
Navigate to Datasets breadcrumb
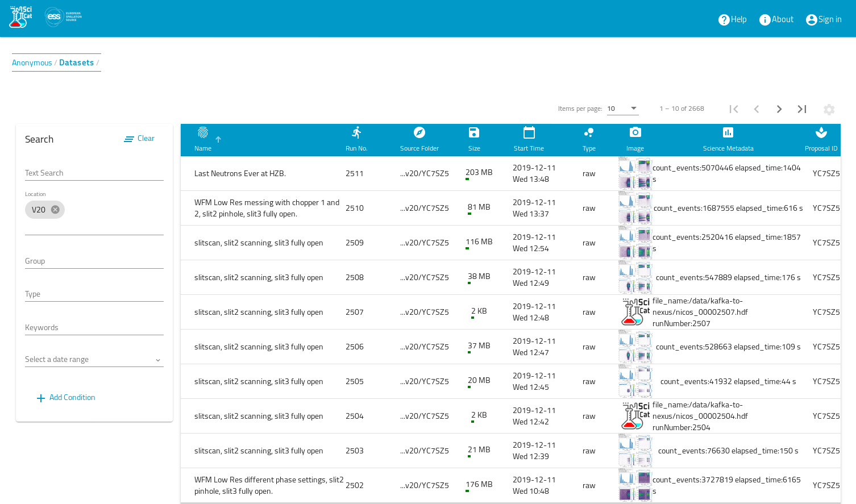(x=76, y=63)
